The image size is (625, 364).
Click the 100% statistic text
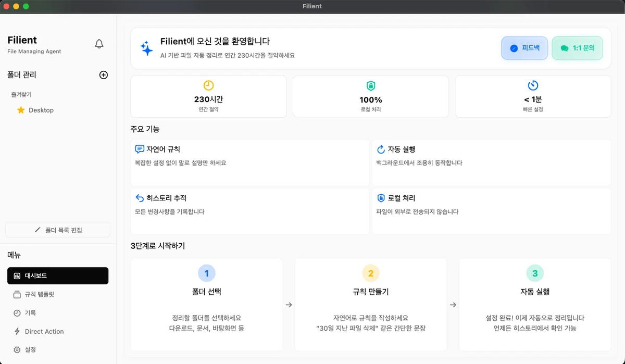click(x=371, y=100)
